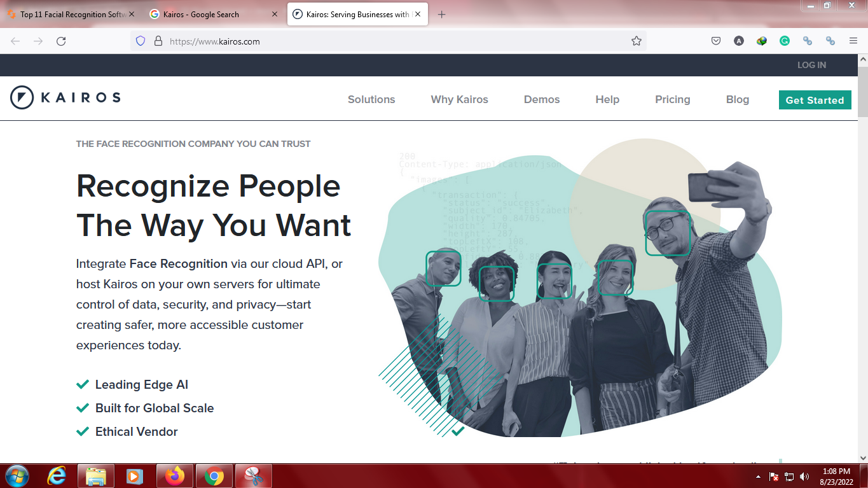
Task: Launch Internet Explorer from the taskbar
Action: pos(58,476)
